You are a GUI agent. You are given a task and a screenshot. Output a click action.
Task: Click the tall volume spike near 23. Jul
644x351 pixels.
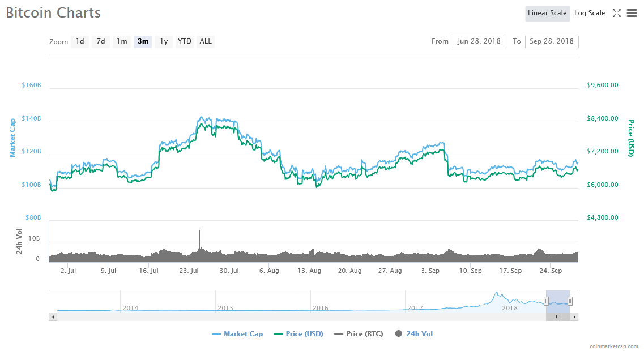point(199,239)
